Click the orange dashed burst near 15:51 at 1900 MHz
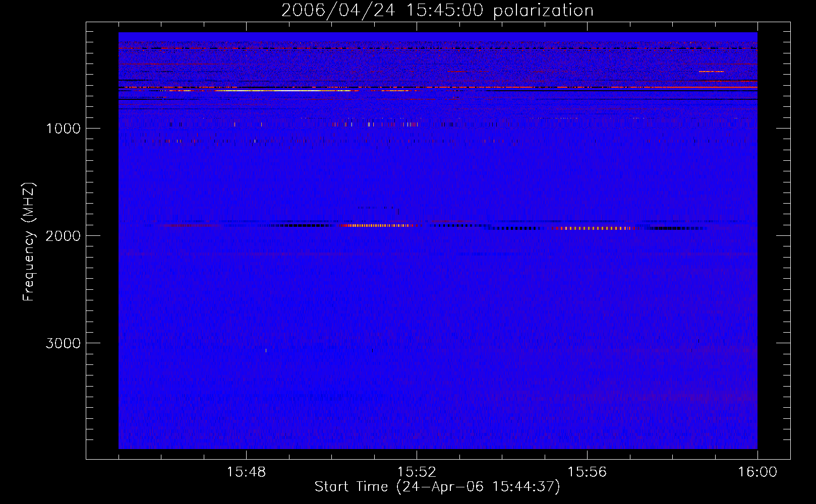This screenshot has width=816, height=504. (x=377, y=225)
